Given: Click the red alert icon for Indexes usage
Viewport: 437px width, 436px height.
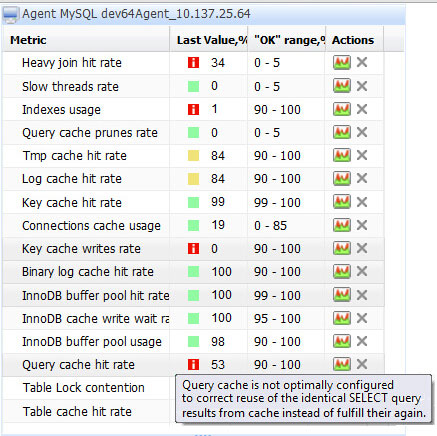Looking at the screenshot, I should pos(193,109).
